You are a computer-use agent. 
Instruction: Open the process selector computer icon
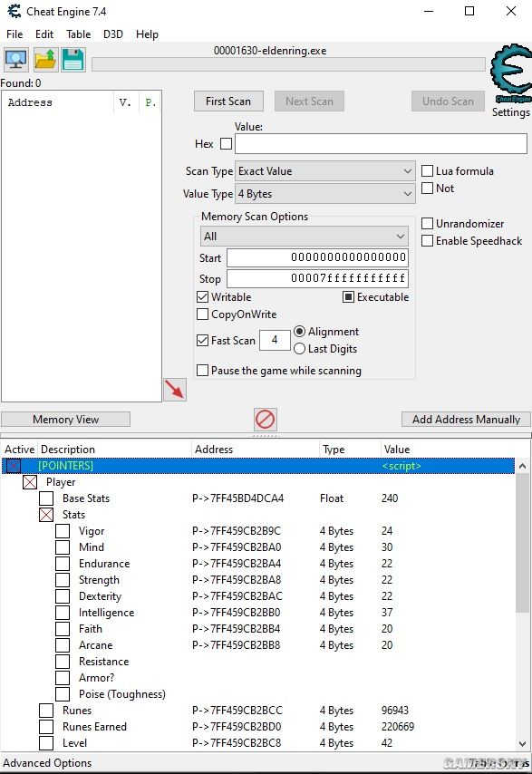(15, 59)
